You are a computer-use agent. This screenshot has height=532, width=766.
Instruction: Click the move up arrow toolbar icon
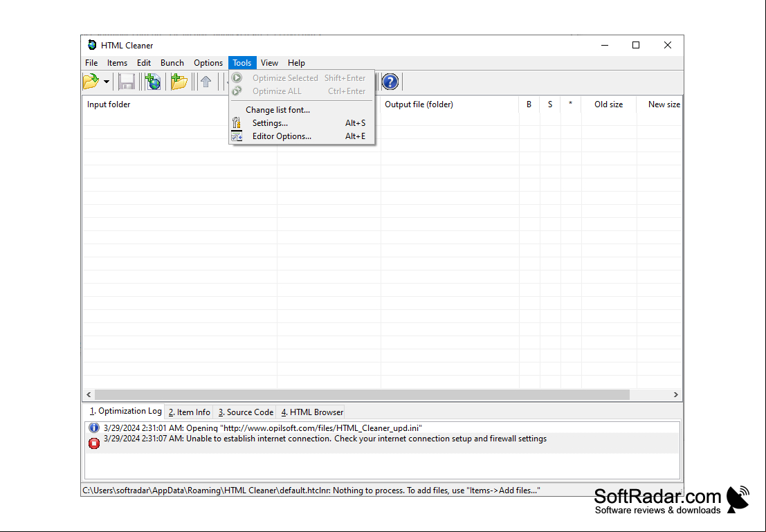(206, 82)
